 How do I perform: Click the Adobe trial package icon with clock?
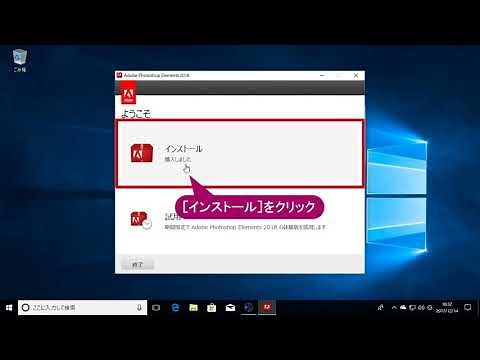pos(141,220)
